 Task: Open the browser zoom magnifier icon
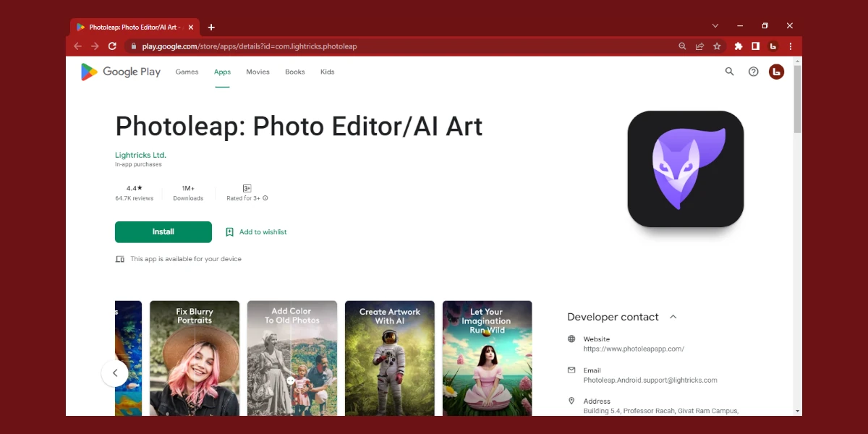tap(682, 46)
